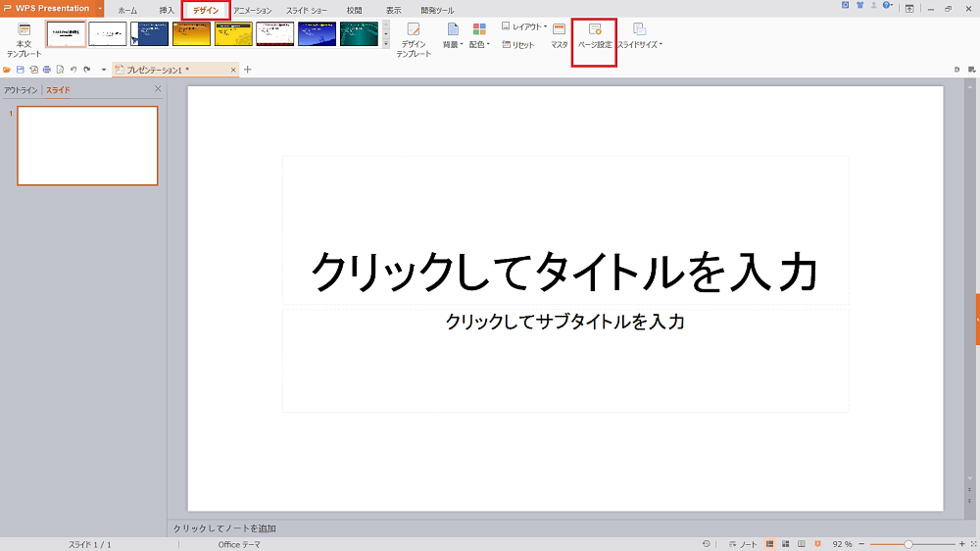The image size is (980, 551).
Task: Click the orange side panel expander at right edge
Action: (x=977, y=319)
